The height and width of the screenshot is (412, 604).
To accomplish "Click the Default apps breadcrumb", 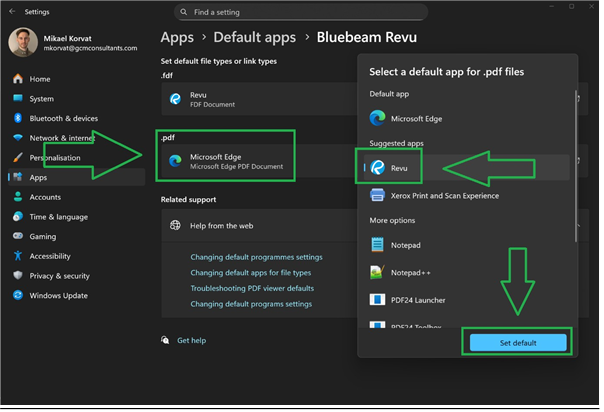I will tap(255, 38).
